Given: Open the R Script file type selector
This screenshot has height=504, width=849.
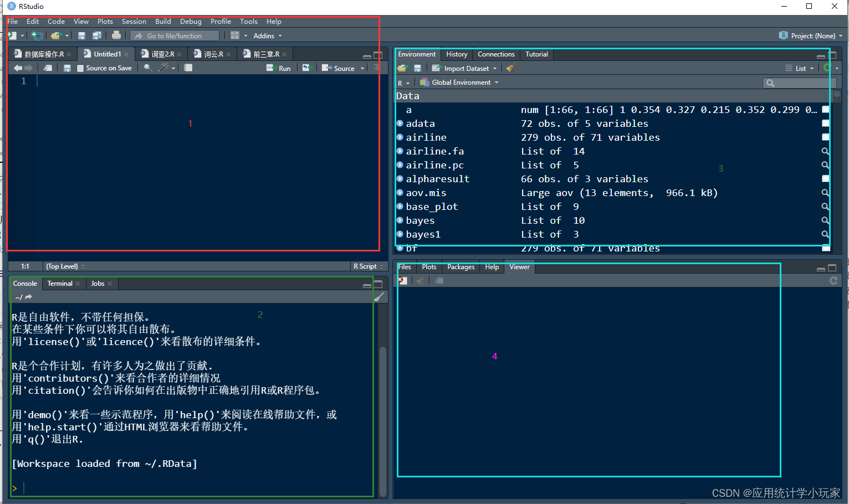Looking at the screenshot, I should click(x=369, y=266).
